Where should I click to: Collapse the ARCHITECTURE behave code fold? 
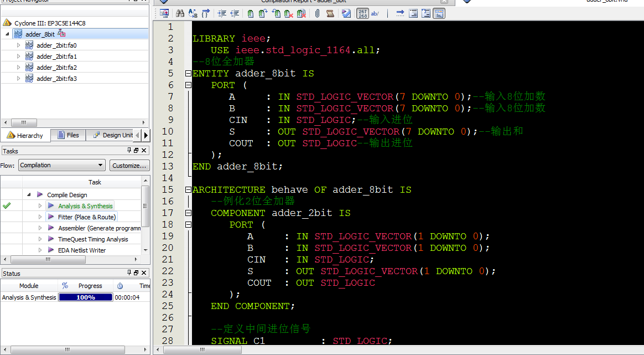point(188,189)
